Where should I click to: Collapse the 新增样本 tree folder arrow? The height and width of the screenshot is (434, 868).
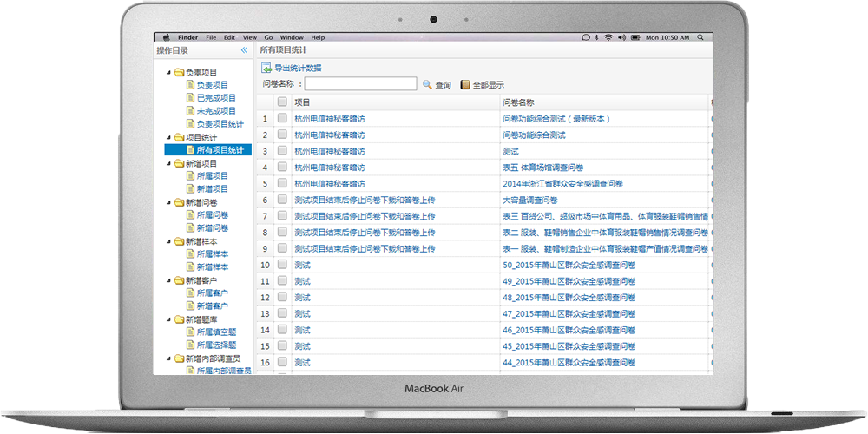168,241
